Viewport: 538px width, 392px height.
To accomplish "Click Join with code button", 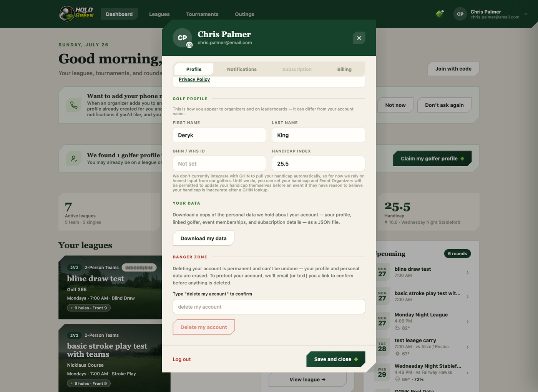I will pos(453,69).
